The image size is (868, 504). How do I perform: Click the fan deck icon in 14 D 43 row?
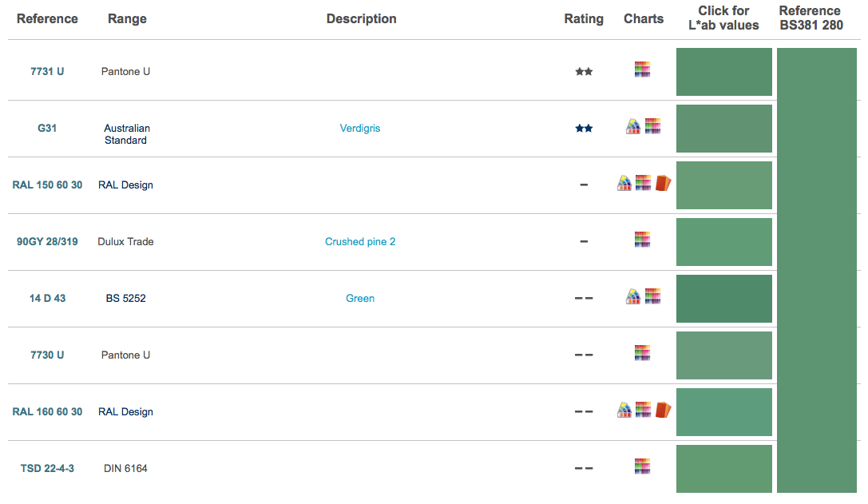tap(632, 296)
